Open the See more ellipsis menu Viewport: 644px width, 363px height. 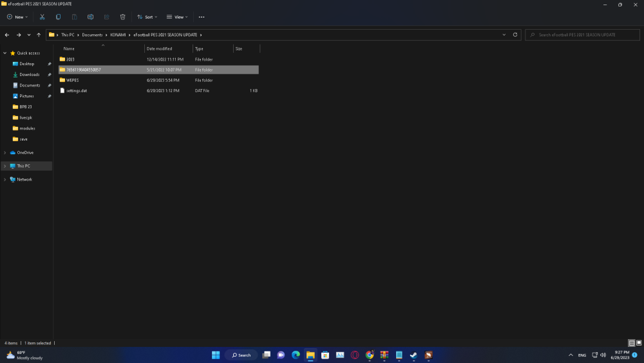point(202,17)
